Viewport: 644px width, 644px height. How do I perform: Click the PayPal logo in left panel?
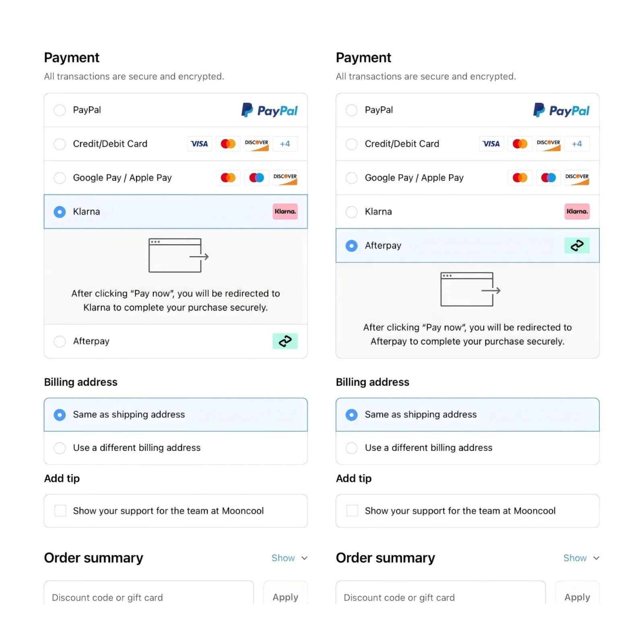tap(269, 110)
